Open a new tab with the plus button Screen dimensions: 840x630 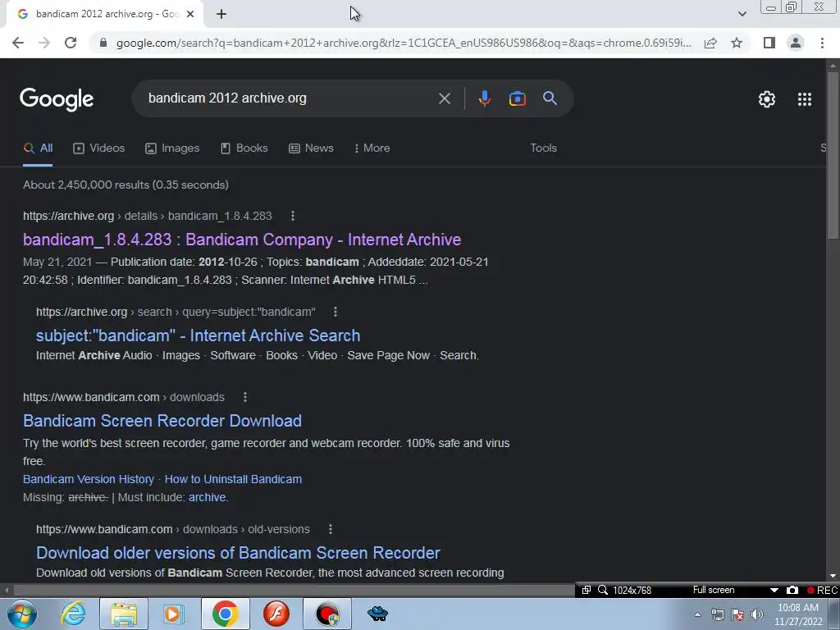point(221,14)
